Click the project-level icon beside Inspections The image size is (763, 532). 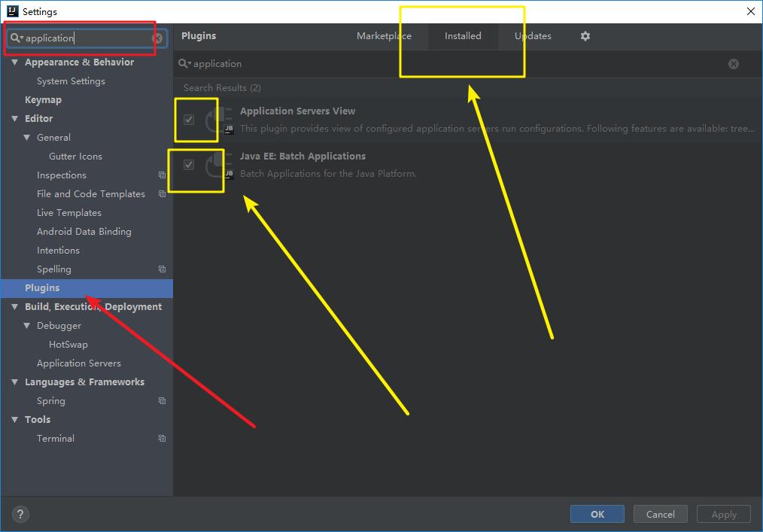[x=162, y=175]
